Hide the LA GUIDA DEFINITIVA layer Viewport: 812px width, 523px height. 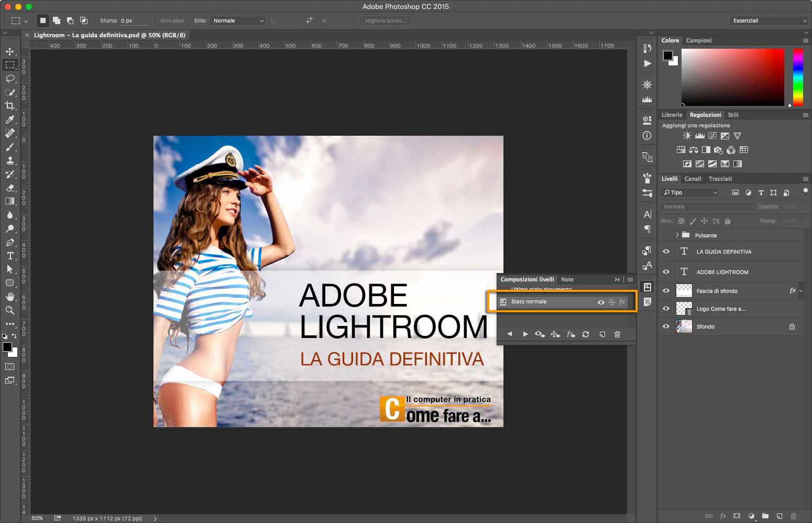tap(666, 252)
